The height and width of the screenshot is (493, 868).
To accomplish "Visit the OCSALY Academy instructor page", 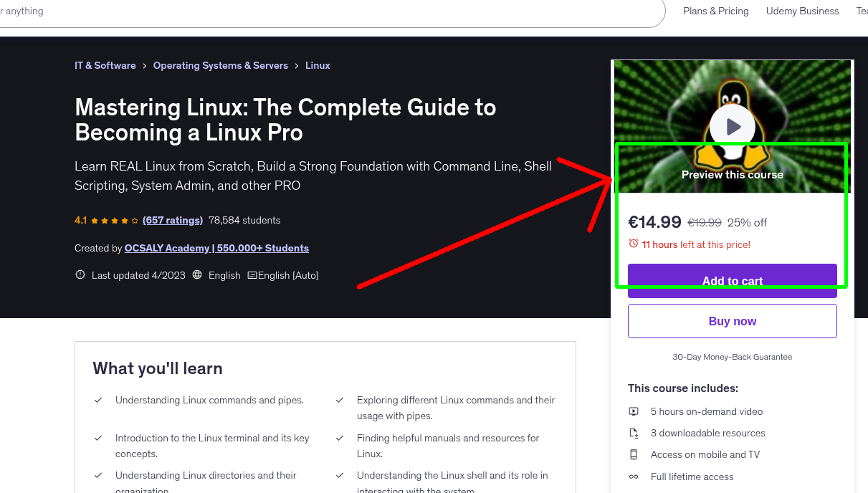I will 216,248.
